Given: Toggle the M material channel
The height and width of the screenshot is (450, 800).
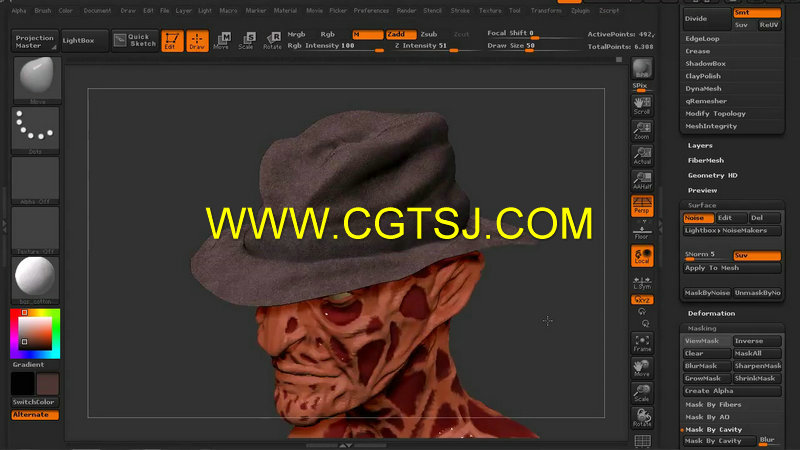Looking at the screenshot, I should point(367,34).
